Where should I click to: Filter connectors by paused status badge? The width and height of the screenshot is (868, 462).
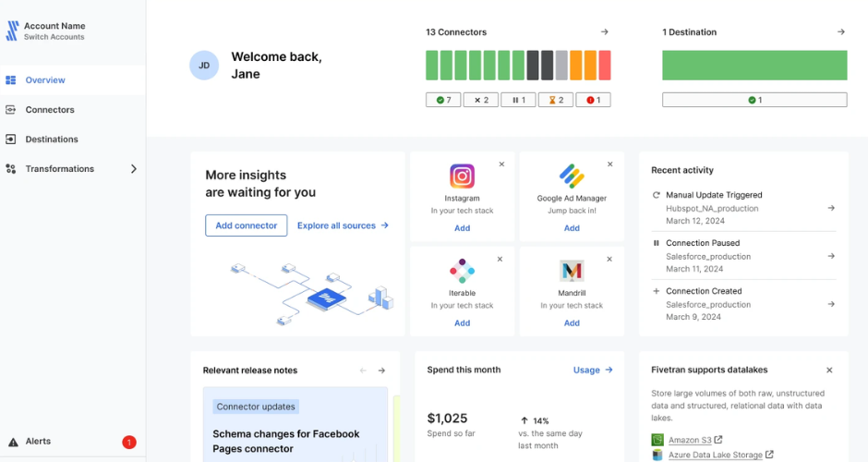click(518, 100)
